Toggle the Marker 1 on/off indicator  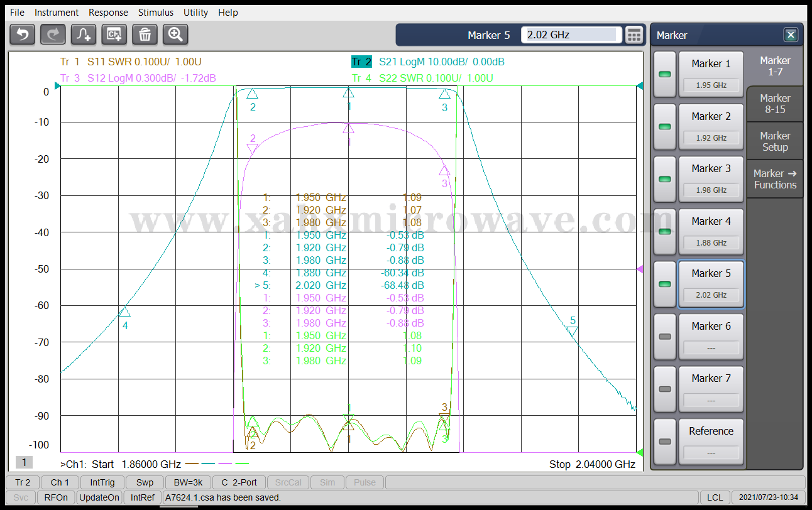pyautogui.click(x=664, y=75)
